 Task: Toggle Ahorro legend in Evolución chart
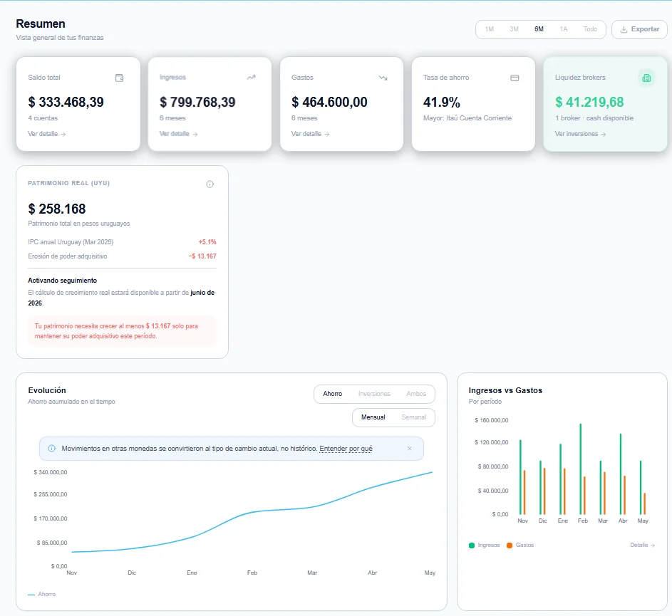(41, 594)
